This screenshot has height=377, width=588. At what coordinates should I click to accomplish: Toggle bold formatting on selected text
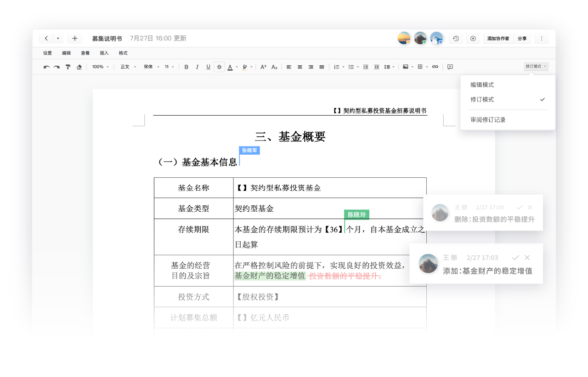click(186, 67)
